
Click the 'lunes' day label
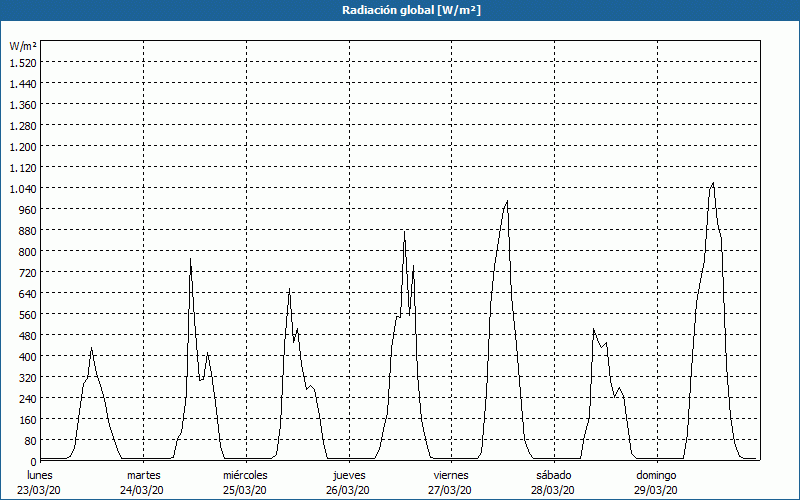(40, 475)
